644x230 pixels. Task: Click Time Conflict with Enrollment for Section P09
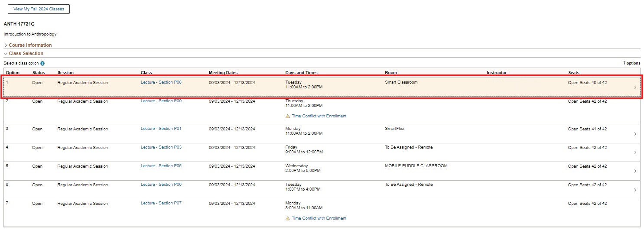(319, 116)
